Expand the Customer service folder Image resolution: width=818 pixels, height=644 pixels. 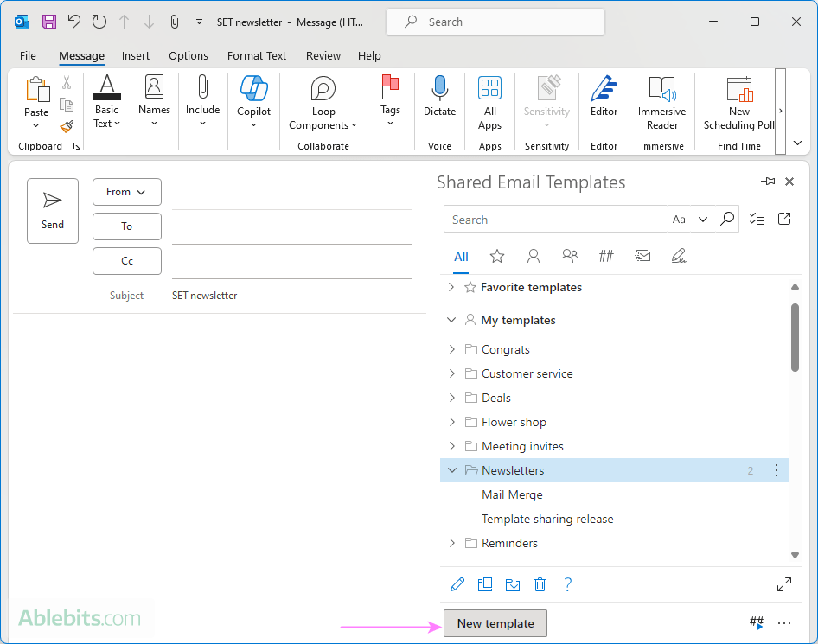[x=451, y=373]
